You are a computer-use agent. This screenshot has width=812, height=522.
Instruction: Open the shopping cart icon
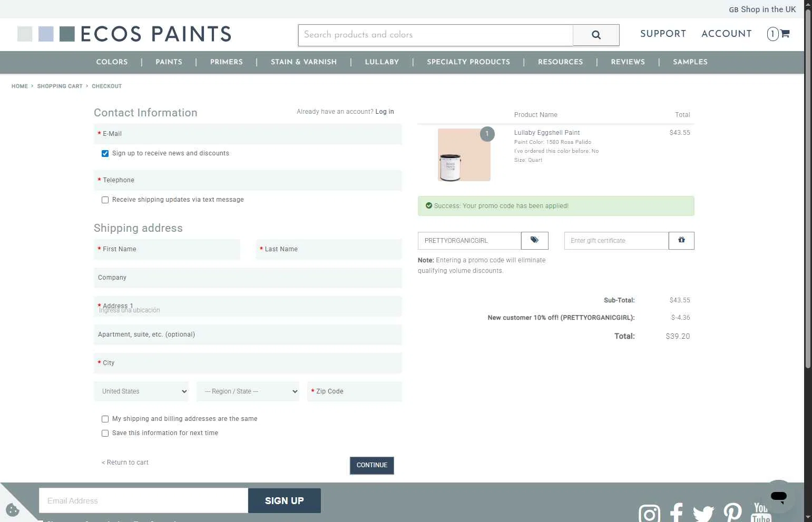[779, 34]
